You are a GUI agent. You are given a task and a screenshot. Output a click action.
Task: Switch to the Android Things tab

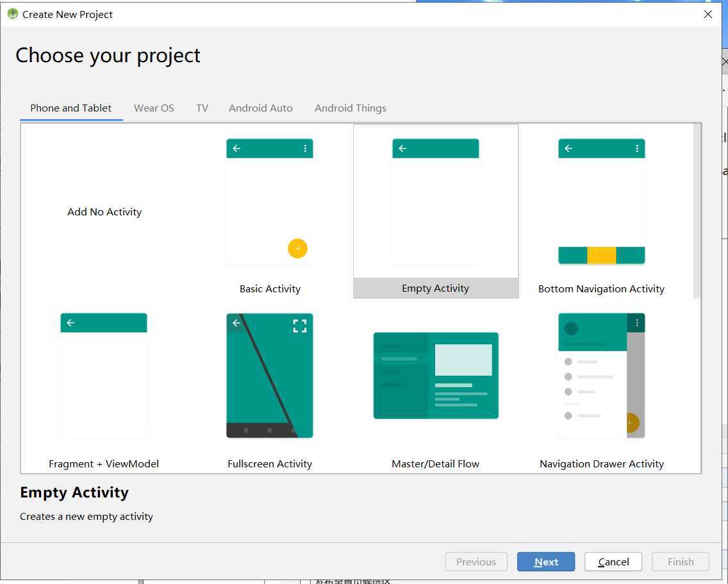point(351,108)
